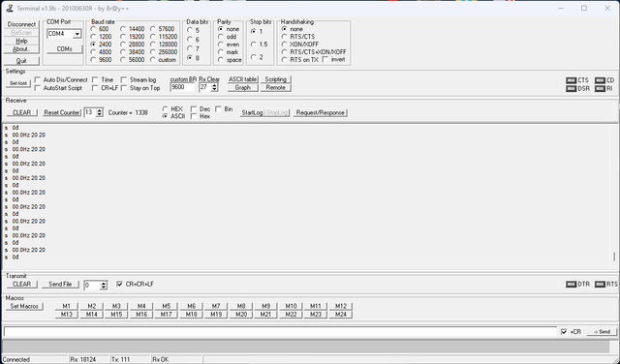Select 2400 baud rate
Viewport: 620px width, 364px height.
93,45
